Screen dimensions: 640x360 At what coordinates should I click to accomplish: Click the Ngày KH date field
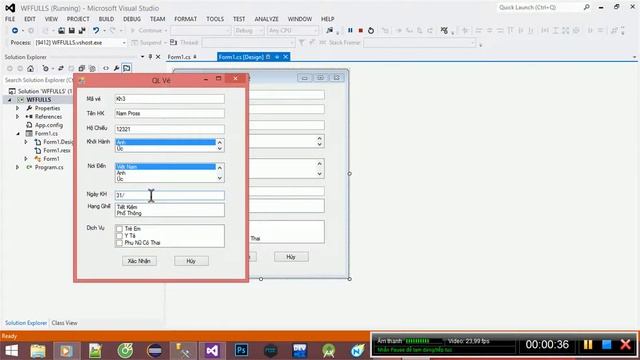[169, 195]
